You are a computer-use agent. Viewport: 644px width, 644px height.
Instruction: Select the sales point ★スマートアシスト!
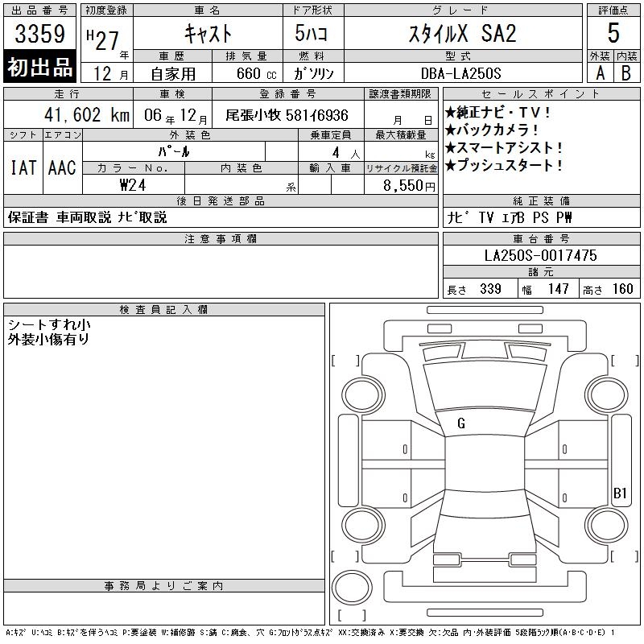tap(504, 148)
